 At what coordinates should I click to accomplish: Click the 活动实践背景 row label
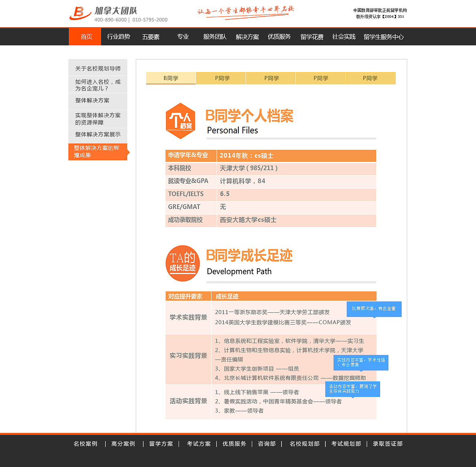[x=189, y=401]
